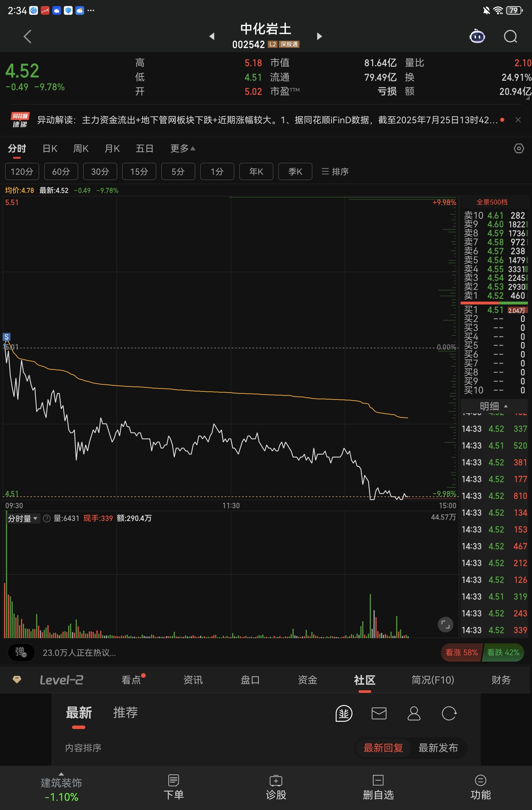The height and width of the screenshot is (810, 532).
Task: Read the 异动解读 announcement text
Action: (x=267, y=120)
